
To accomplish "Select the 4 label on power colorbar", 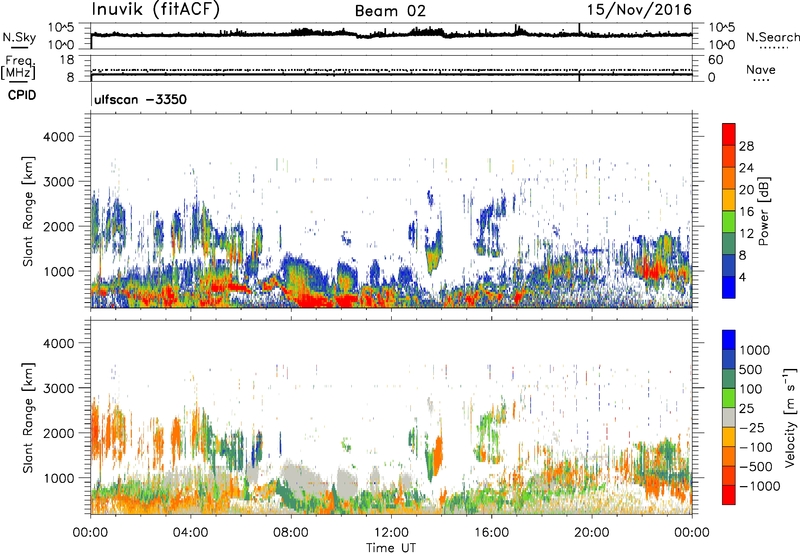I will tap(742, 277).
